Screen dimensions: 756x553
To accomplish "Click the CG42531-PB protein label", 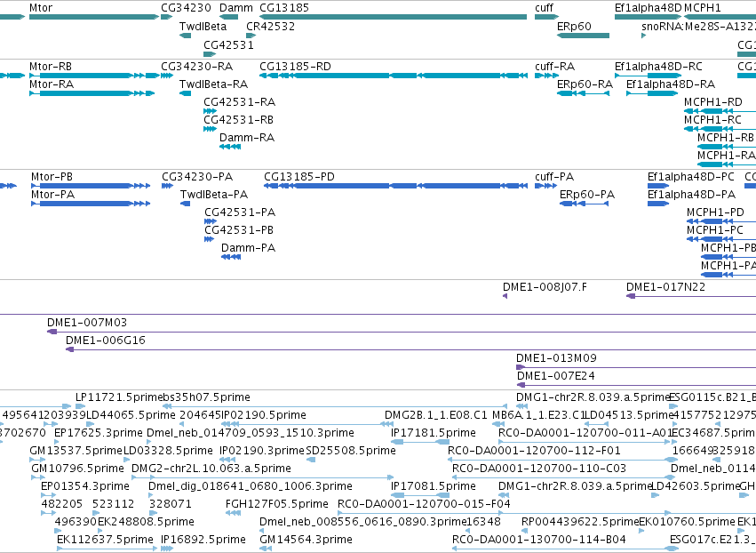I will [239, 230].
